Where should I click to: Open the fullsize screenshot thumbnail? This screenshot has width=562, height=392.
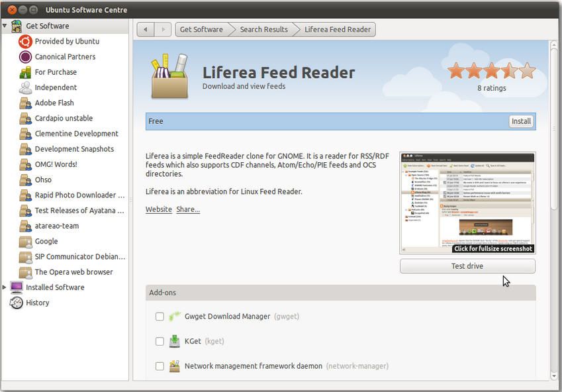pyautogui.click(x=468, y=203)
